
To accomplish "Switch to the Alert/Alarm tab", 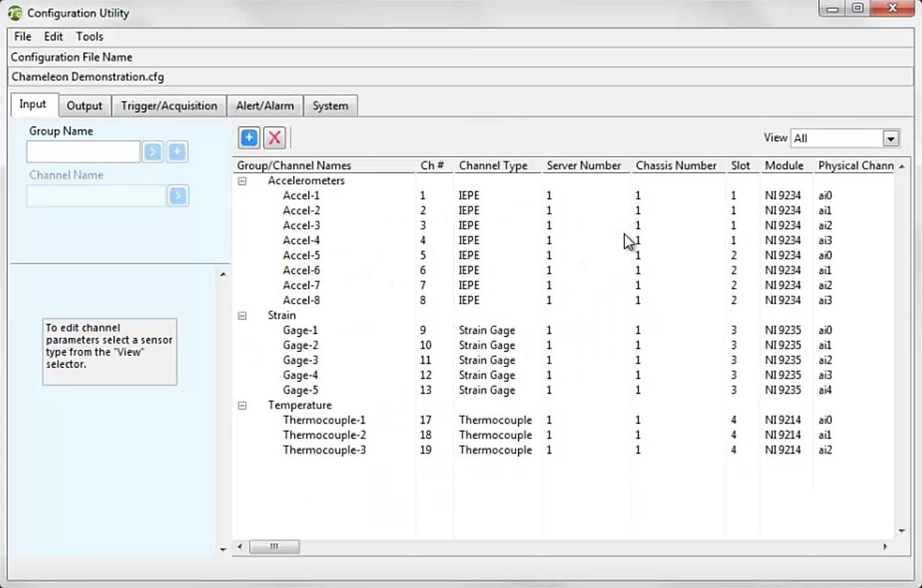I will (265, 106).
